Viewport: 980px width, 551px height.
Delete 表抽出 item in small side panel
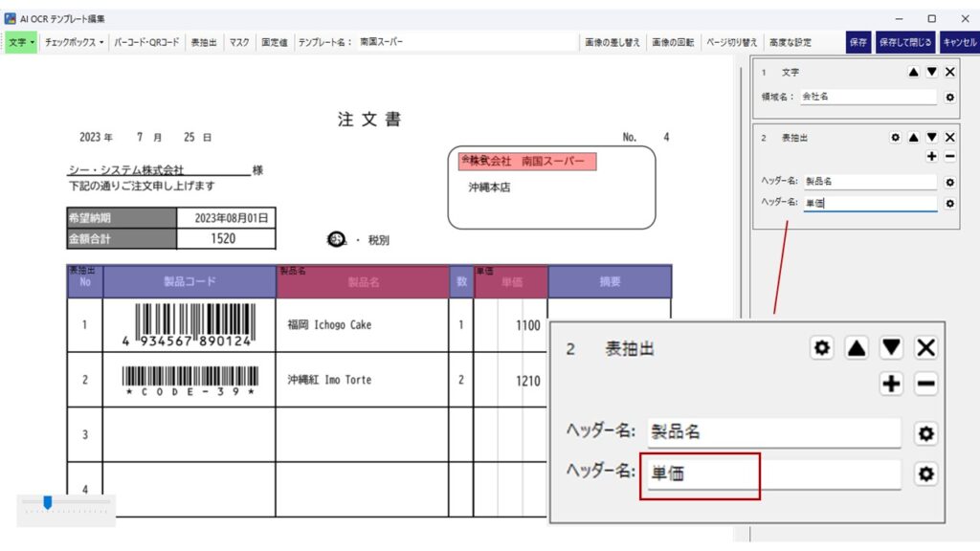coord(950,138)
